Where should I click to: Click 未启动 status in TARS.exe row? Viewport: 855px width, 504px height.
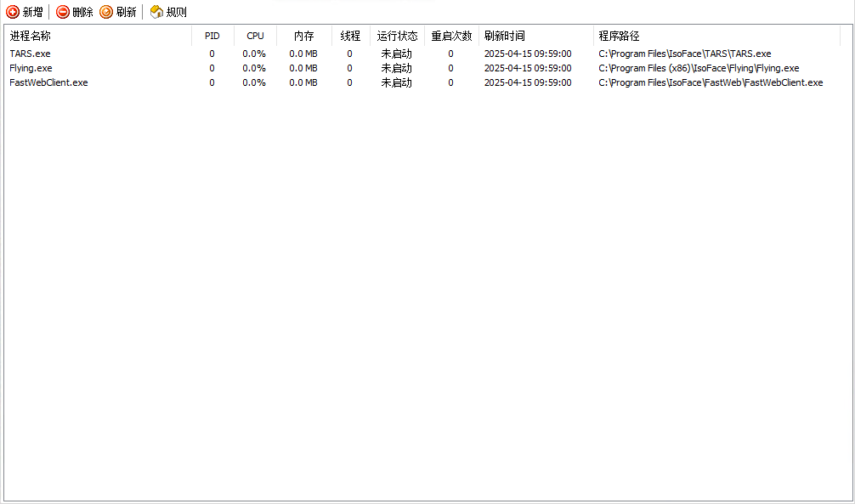[396, 54]
